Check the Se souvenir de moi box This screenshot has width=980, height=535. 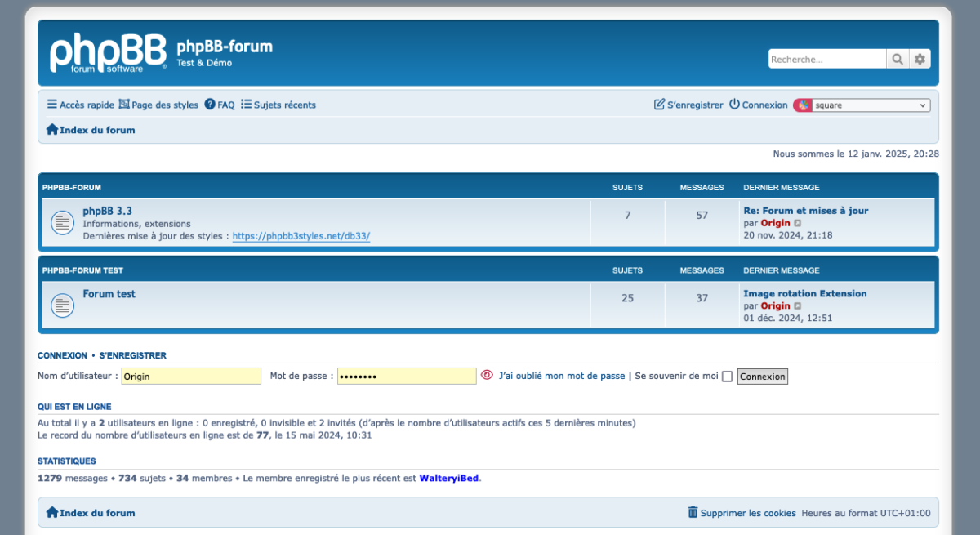727,377
